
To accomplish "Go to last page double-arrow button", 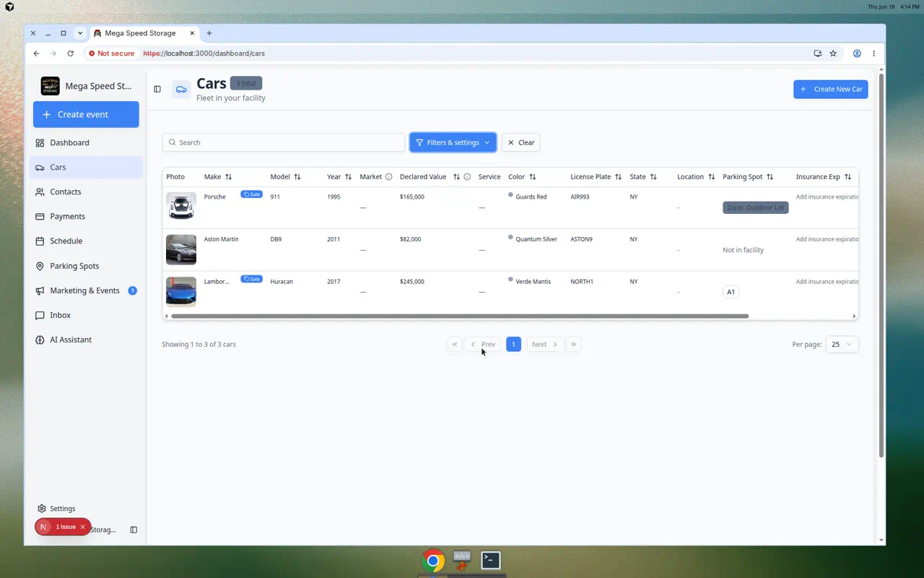I will (x=573, y=345).
